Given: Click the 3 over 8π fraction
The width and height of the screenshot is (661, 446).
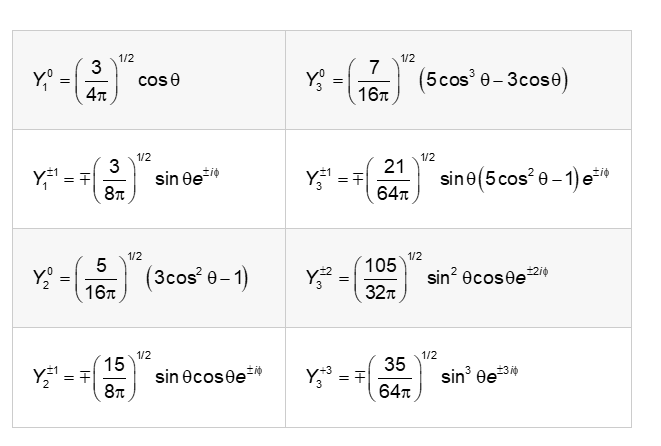Looking at the screenshot, I should [x=113, y=178].
